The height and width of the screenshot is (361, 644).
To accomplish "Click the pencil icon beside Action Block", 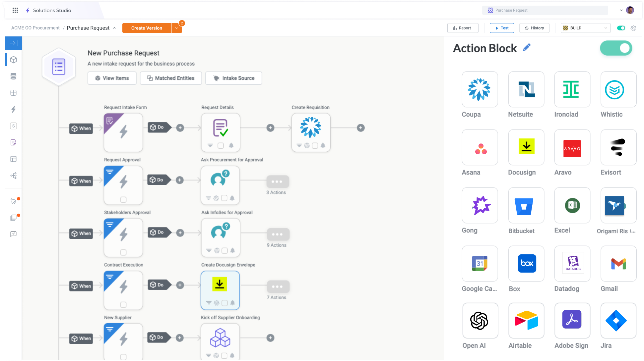I will coord(527,48).
